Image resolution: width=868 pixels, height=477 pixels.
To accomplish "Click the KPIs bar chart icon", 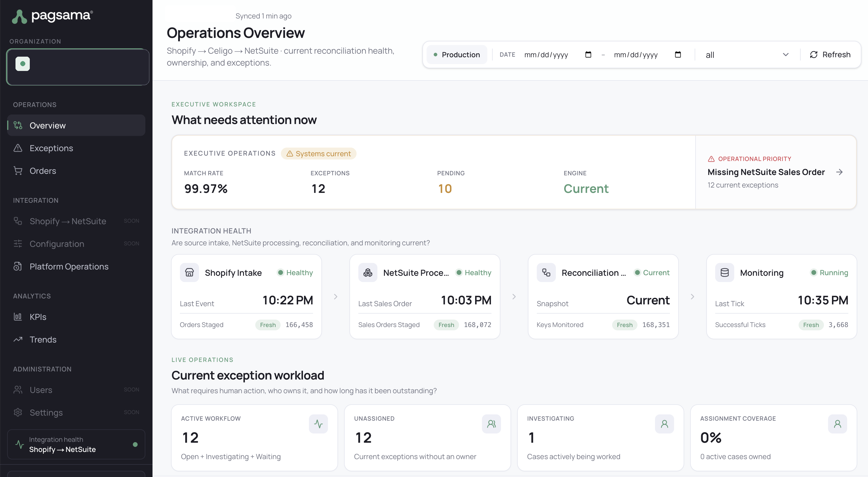I will (x=18, y=316).
